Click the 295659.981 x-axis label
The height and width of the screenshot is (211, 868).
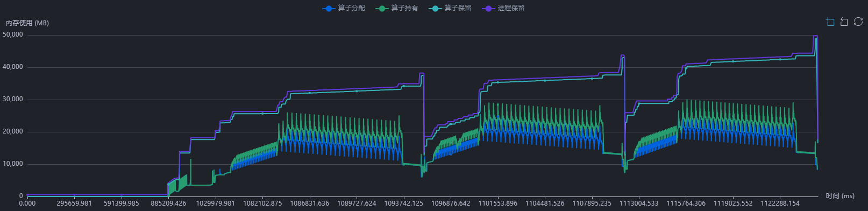click(x=74, y=203)
